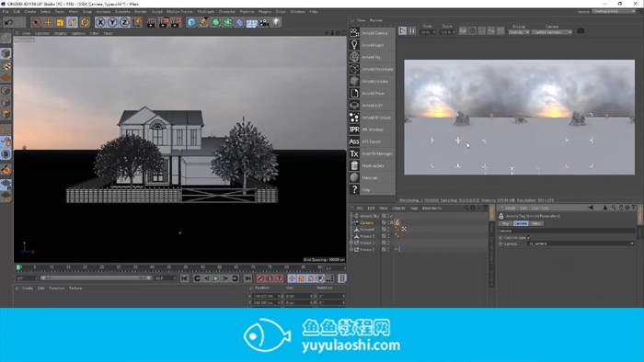Add a cube primitive from toolbar

(x=191, y=22)
